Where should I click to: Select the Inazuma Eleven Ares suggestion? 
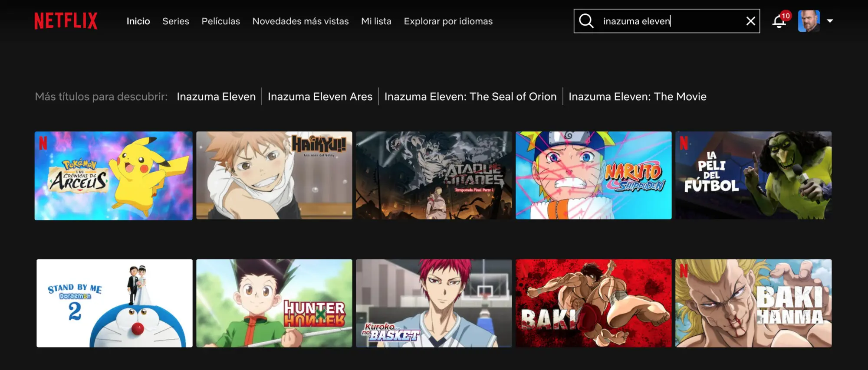pos(320,96)
